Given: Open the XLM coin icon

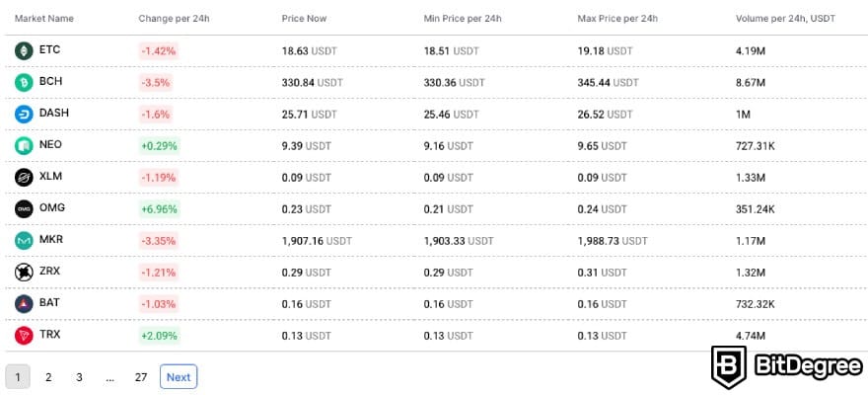Looking at the screenshot, I should 24,177.
